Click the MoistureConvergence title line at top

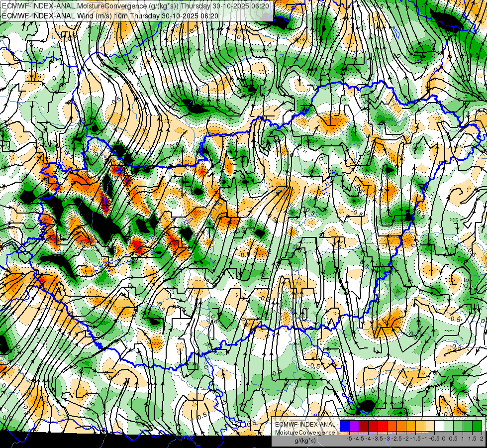[x=136, y=6]
